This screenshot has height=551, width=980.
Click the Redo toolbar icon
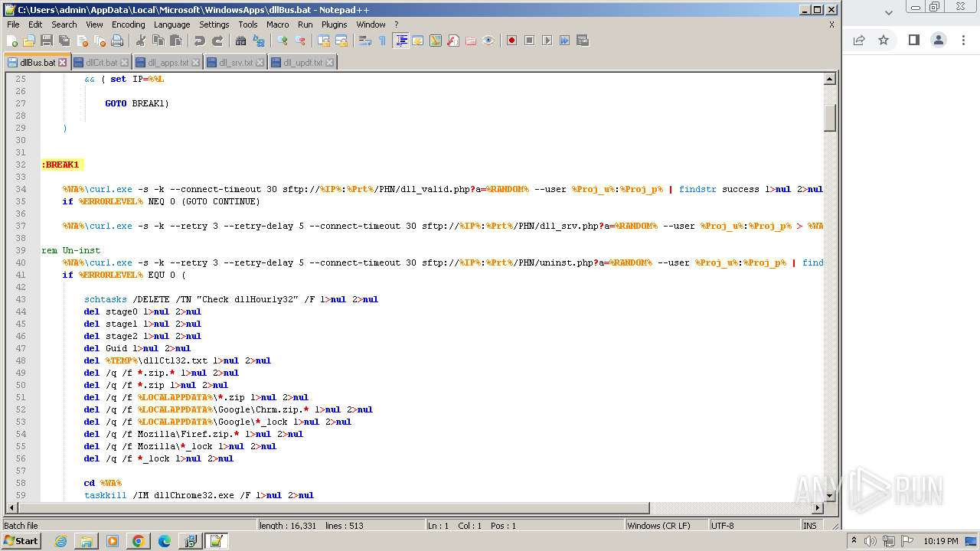(x=217, y=41)
